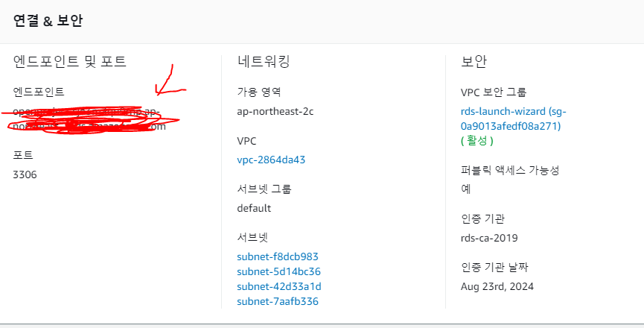Select certificate authority value rds-ca-2019

click(x=489, y=238)
